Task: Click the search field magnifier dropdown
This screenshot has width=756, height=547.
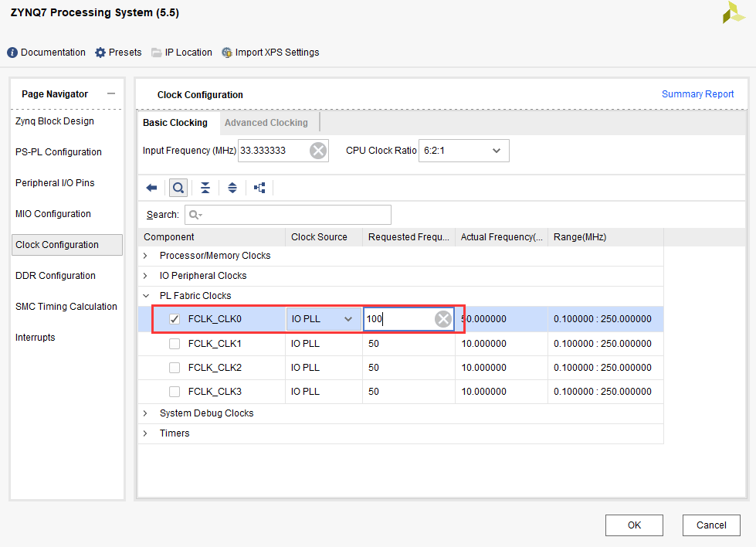Action: pyautogui.click(x=195, y=215)
